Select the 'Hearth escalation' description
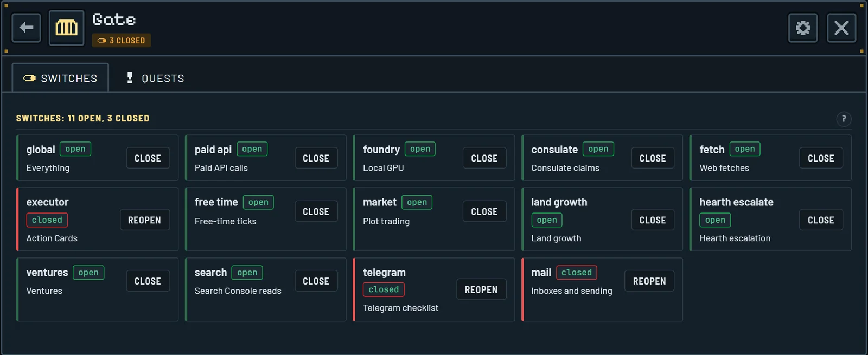Viewport: 868px width, 355px height. pos(735,238)
